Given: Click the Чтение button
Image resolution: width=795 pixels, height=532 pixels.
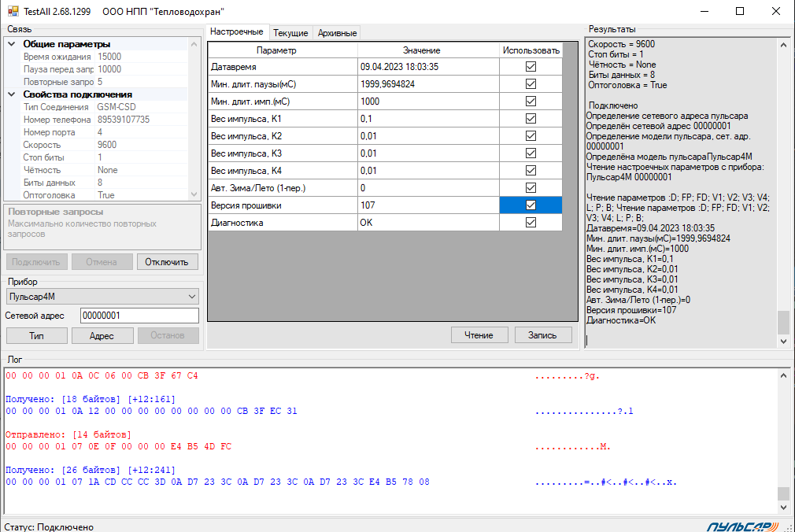Looking at the screenshot, I should point(479,335).
